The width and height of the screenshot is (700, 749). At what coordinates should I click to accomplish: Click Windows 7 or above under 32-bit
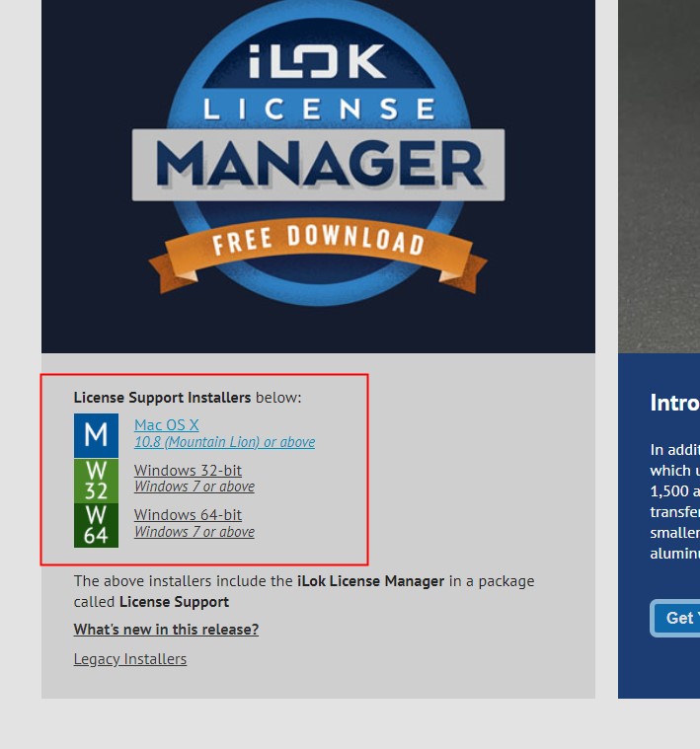pyautogui.click(x=194, y=487)
